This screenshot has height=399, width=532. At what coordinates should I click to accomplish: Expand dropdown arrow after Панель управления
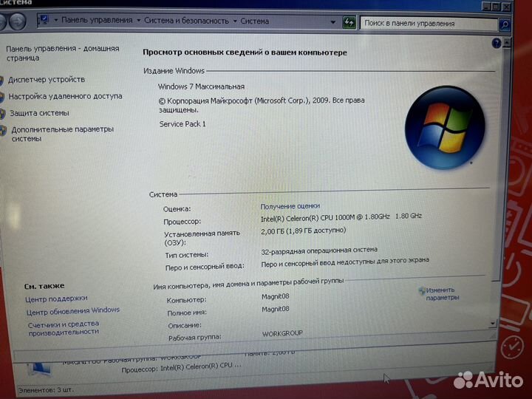point(138,21)
